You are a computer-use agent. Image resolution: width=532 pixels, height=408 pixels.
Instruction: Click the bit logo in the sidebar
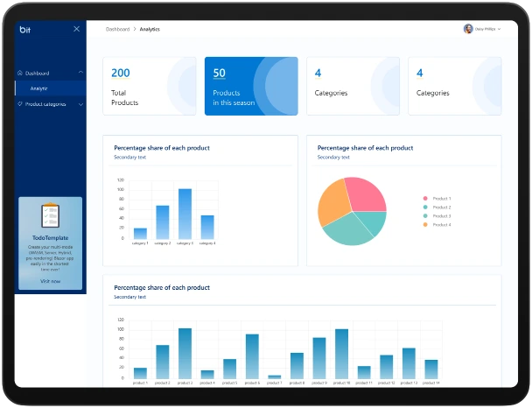click(24, 29)
